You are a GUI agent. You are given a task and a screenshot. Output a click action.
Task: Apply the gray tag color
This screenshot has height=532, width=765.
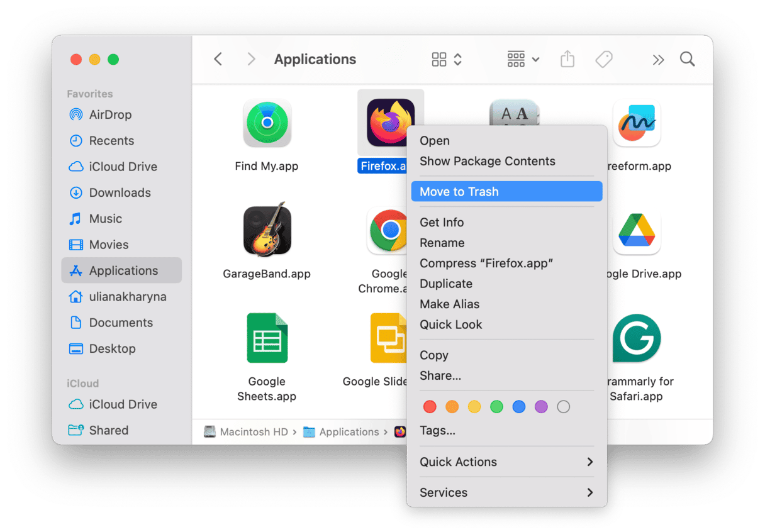(563, 407)
